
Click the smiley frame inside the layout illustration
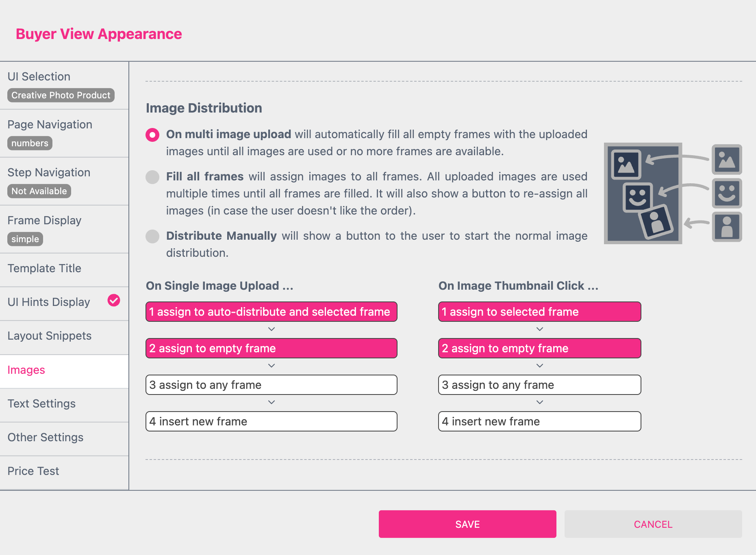tap(637, 197)
